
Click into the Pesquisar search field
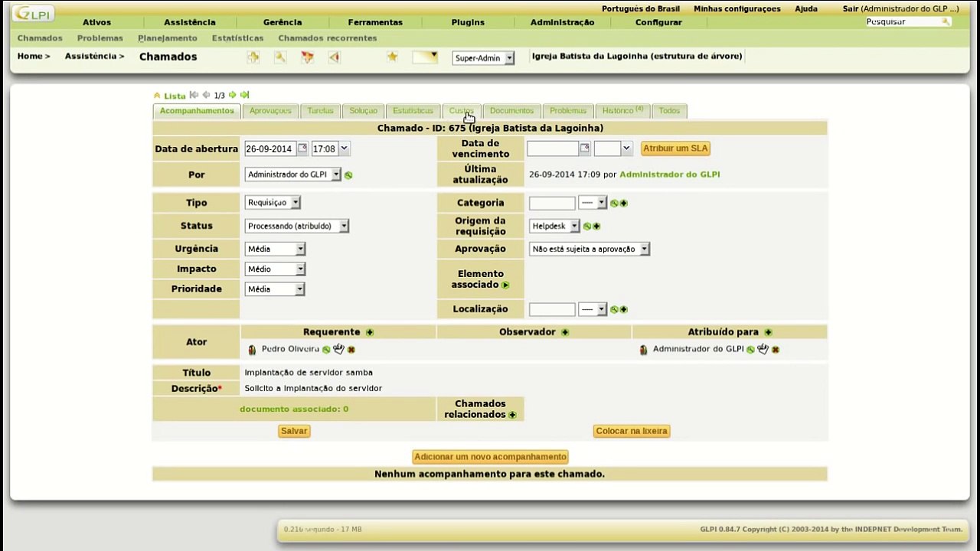pyautogui.click(x=903, y=21)
